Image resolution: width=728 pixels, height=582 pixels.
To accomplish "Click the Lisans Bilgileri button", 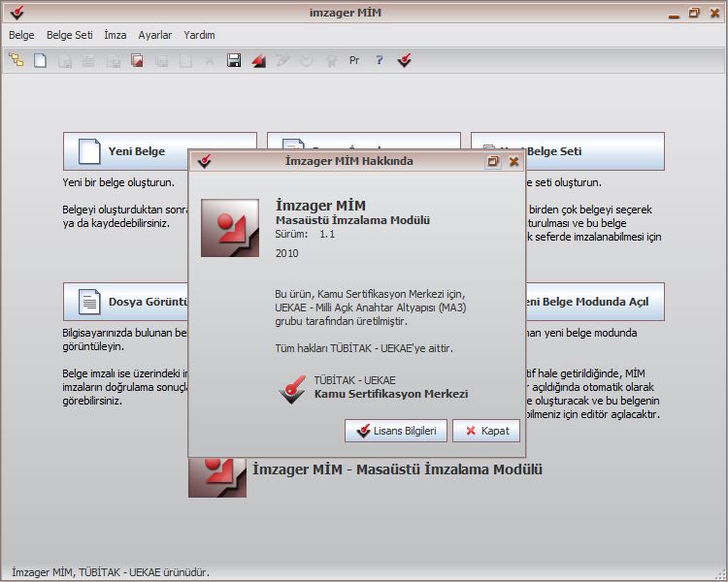I will tap(396, 431).
